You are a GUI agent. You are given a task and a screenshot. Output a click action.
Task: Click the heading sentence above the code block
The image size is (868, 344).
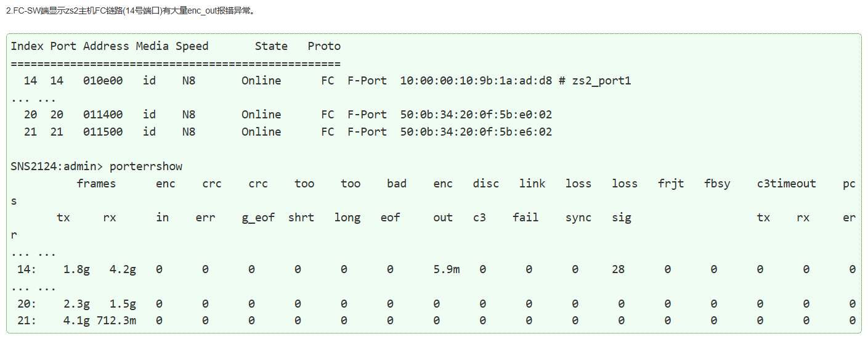[129, 11]
